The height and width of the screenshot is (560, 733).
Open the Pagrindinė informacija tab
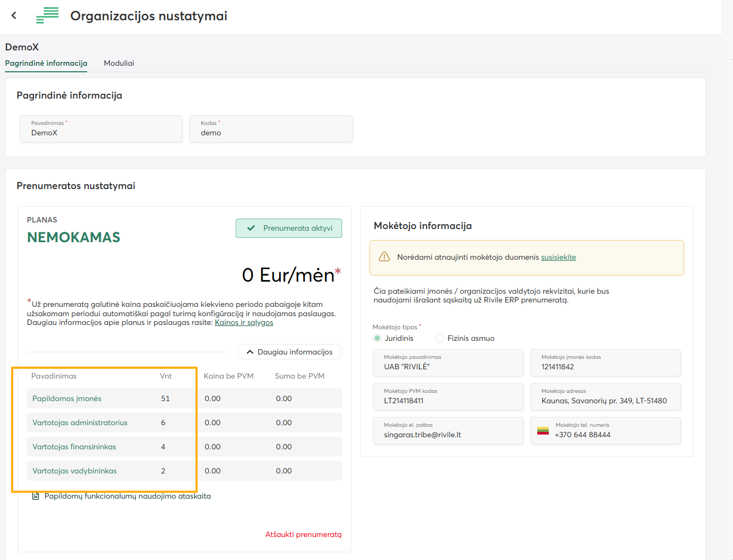pyautogui.click(x=46, y=63)
